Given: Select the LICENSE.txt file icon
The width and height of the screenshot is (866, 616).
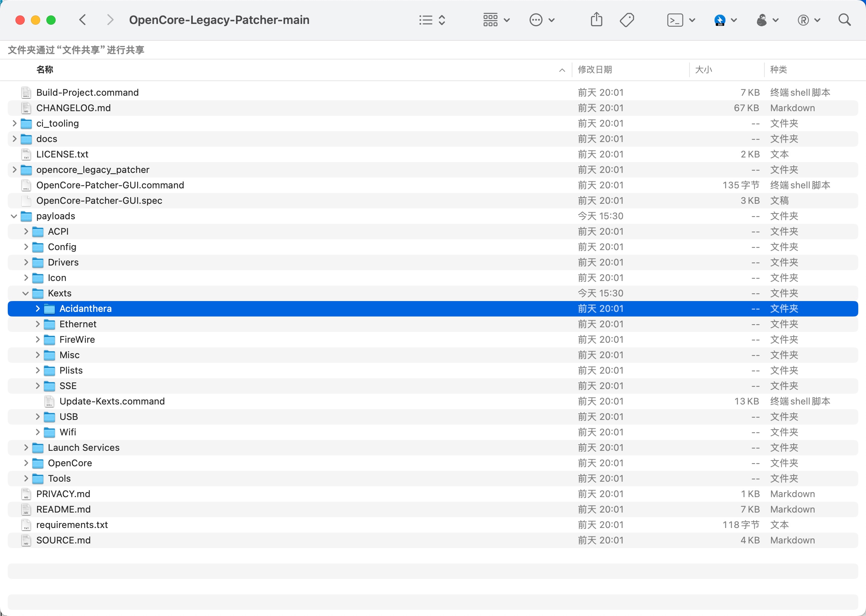Looking at the screenshot, I should click(x=26, y=154).
